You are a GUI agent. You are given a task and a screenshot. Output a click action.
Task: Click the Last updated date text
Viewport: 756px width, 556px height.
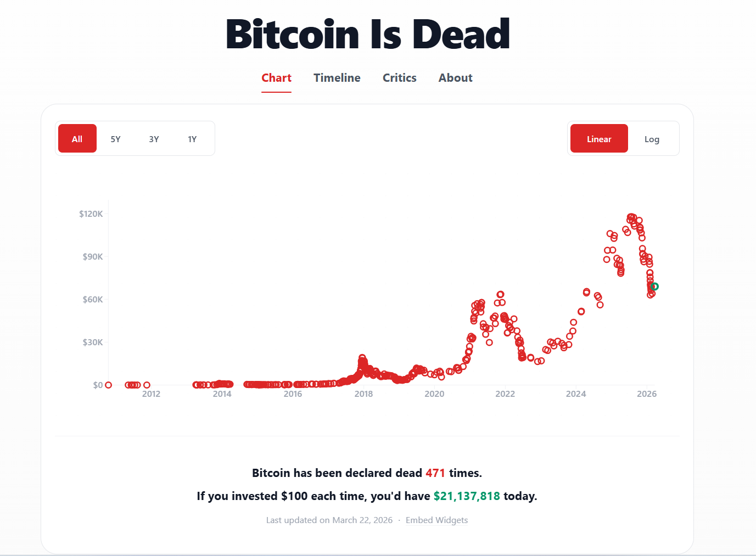point(329,520)
